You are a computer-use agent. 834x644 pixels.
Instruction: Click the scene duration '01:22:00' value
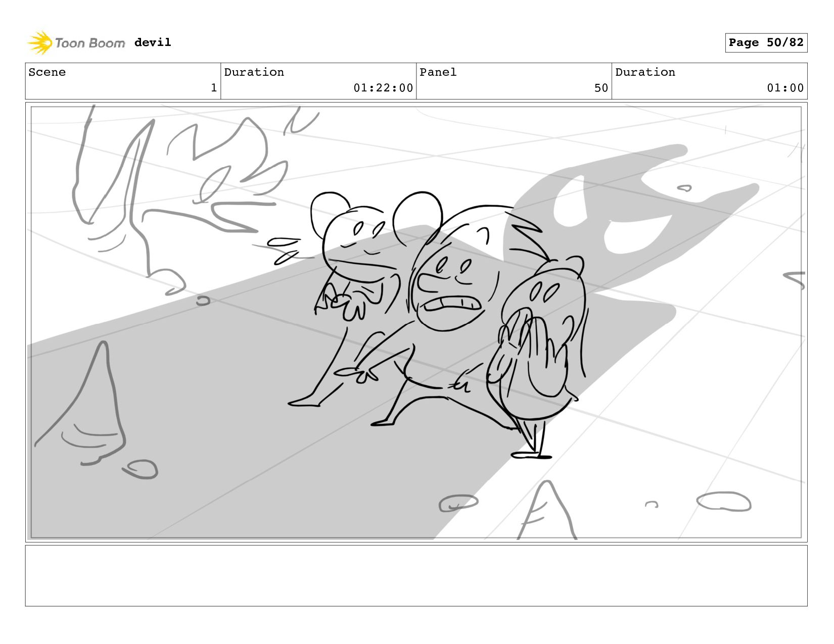point(383,88)
